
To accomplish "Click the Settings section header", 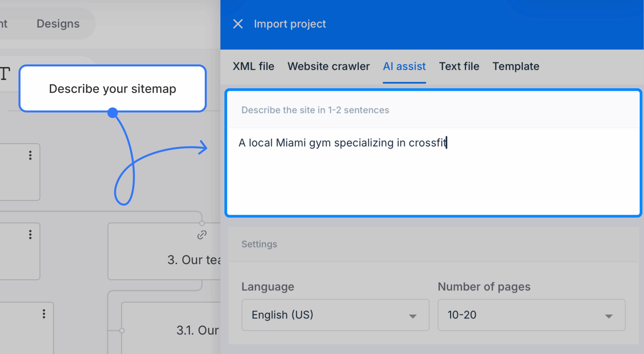I will pyautogui.click(x=259, y=244).
